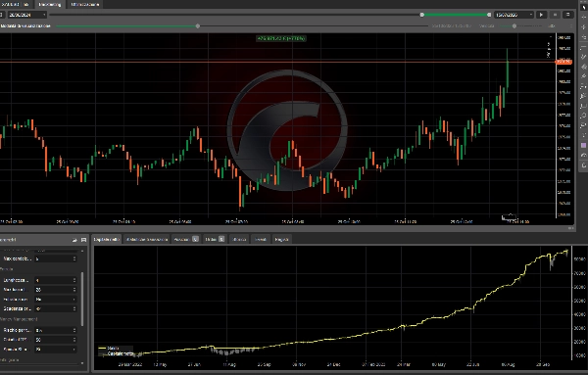
Task: Open the Registro tab
Action: 281,239
